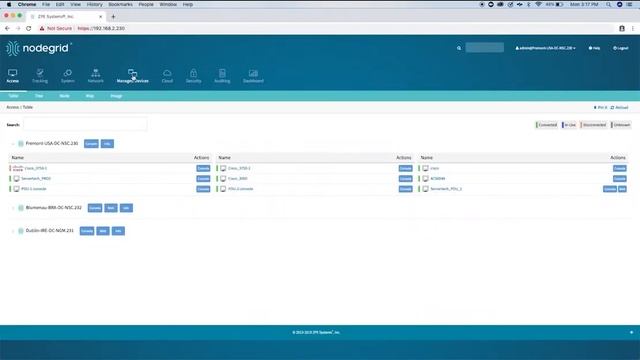
Task: Click the Access breadcrumb link
Action: click(x=12, y=107)
